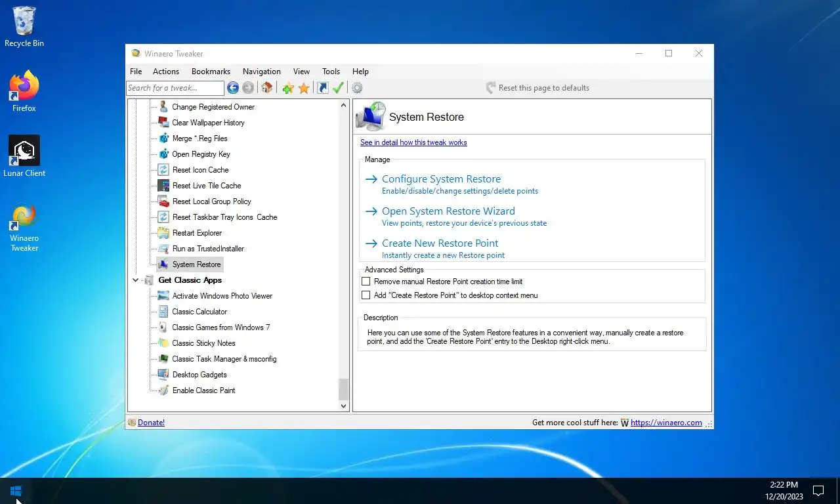This screenshot has height=504, width=840.
Task: Click the Reset Icon Cache icon
Action: pos(163,170)
